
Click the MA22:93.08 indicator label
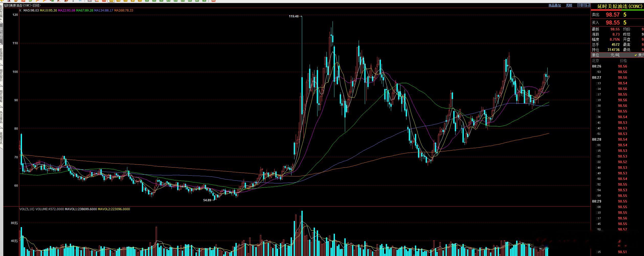pos(66,10)
